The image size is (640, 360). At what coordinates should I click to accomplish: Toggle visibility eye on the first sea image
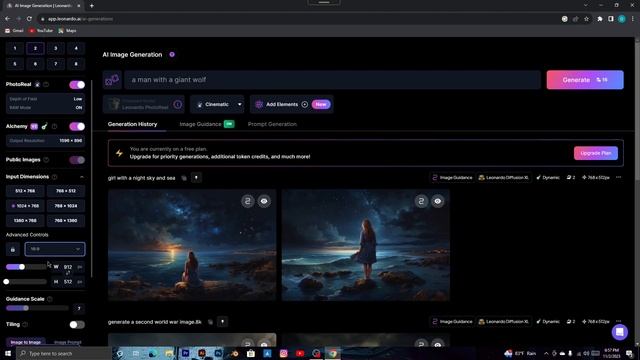(x=264, y=201)
